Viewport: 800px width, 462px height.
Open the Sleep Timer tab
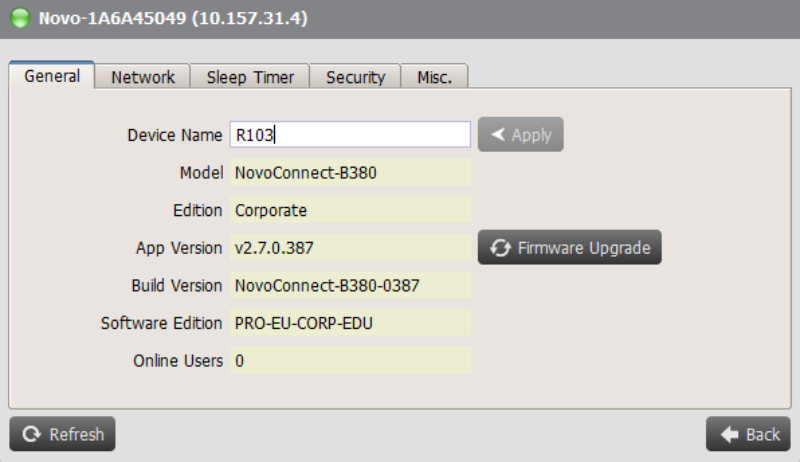coord(250,77)
